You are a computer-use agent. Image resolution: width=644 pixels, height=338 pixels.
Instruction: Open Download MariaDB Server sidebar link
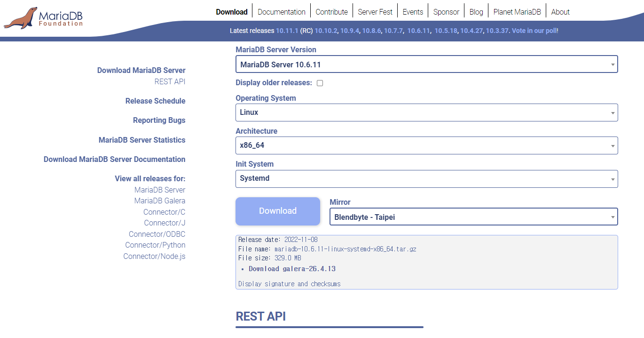[141, 71]
